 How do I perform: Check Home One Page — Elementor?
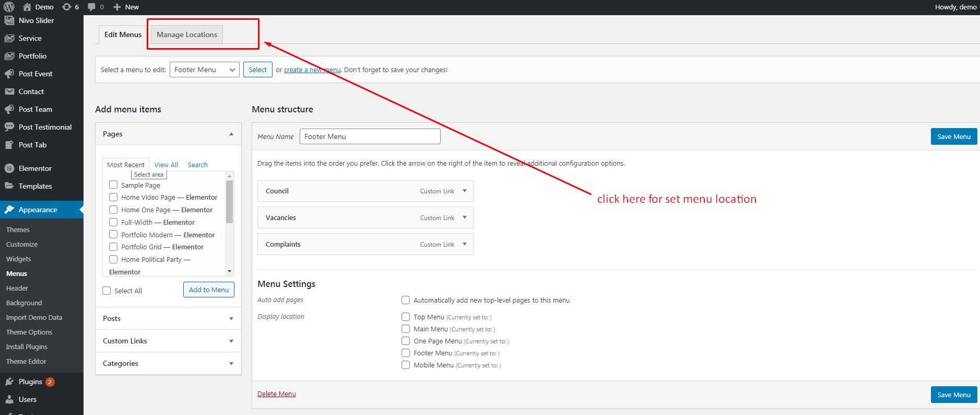point(113,210)
